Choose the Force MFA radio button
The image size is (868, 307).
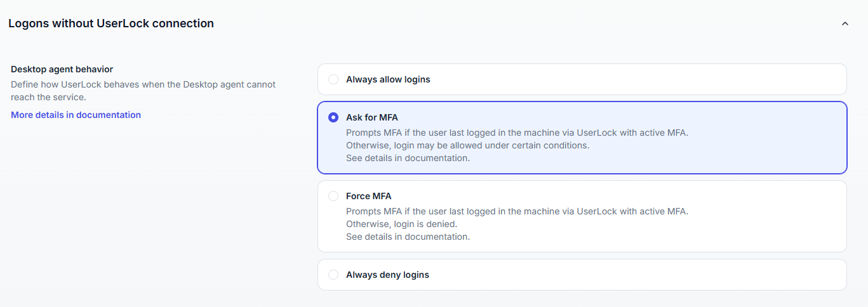(333, 197)
